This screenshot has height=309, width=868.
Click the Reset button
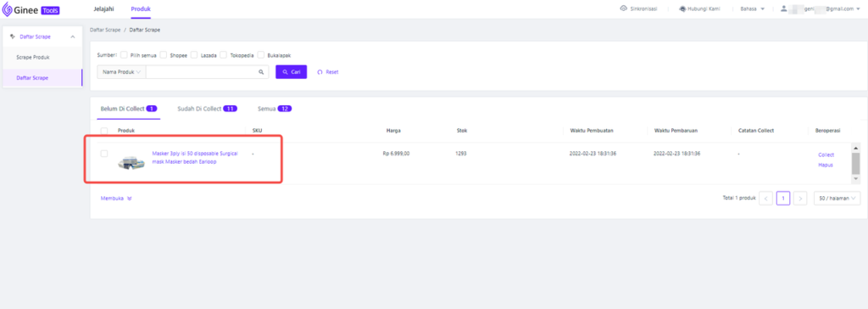(328, 72)
